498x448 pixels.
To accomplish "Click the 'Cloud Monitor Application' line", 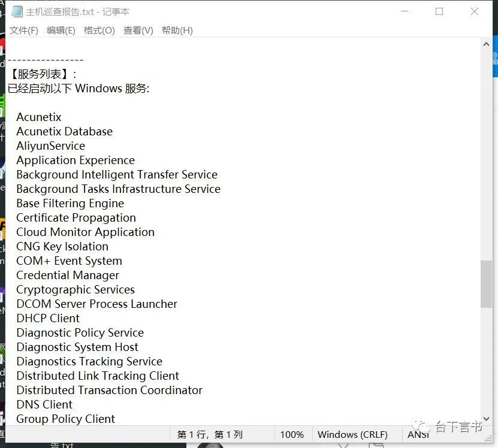I will click(86, 232).
